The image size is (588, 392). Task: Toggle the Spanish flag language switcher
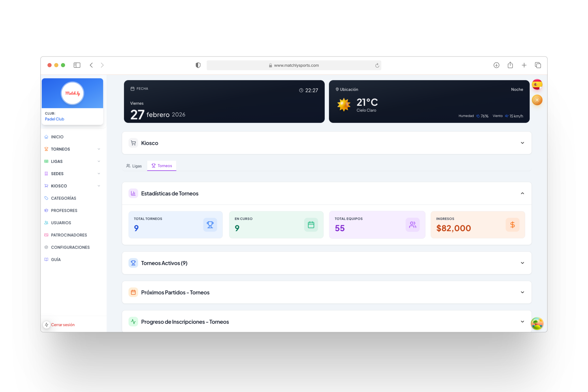(x=537, y=84)
